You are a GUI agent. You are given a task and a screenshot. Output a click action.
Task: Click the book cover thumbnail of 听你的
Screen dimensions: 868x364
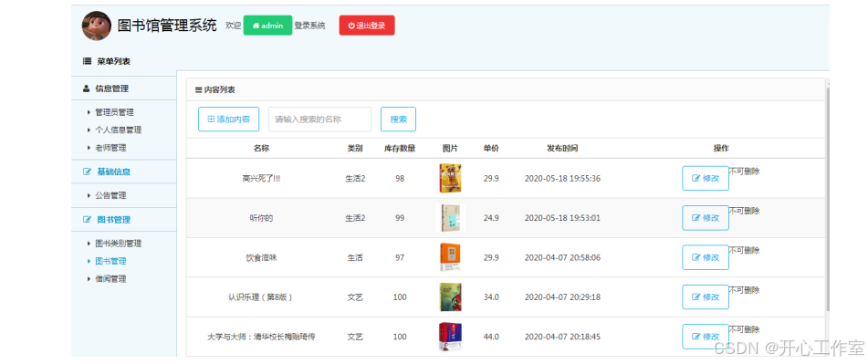point(451,218)
